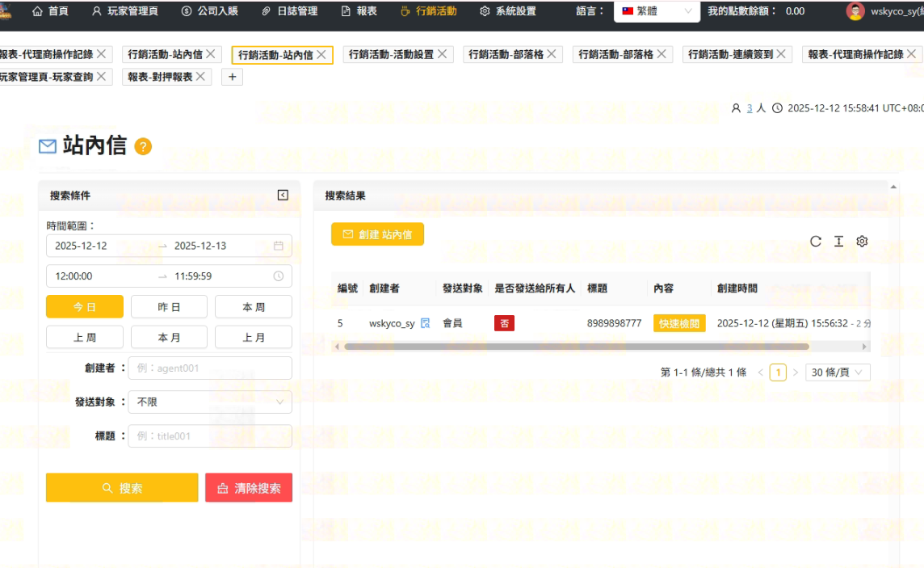Open the date range calendar icon
This screenshot has width=924, height=568.
coord(279,246)
